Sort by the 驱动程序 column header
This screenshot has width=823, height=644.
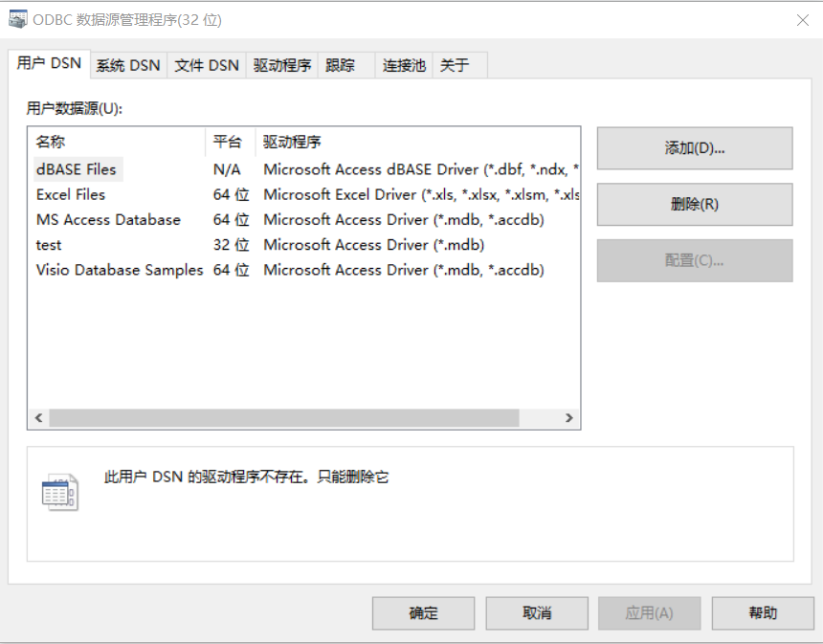(418, 142)
